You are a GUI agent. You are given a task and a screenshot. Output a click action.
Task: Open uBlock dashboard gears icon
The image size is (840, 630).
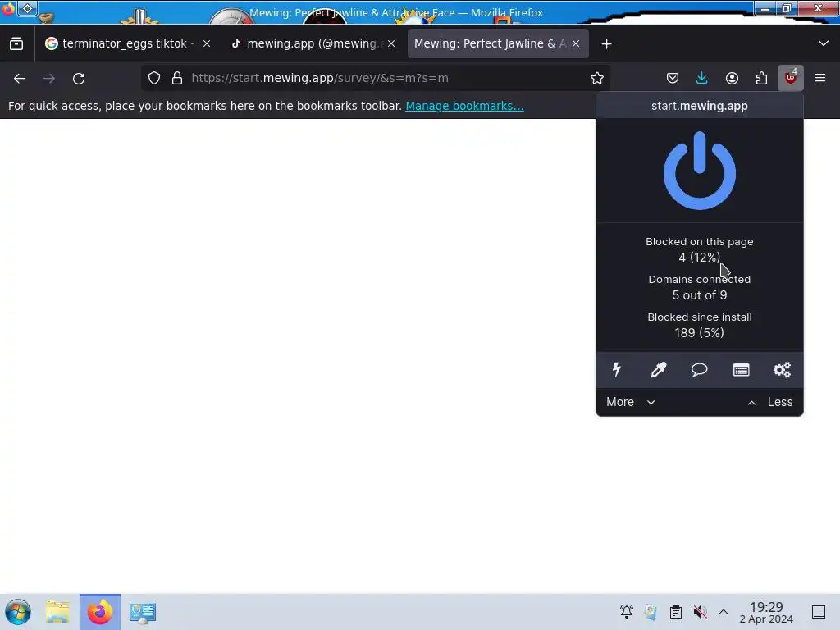coord(782,370)
